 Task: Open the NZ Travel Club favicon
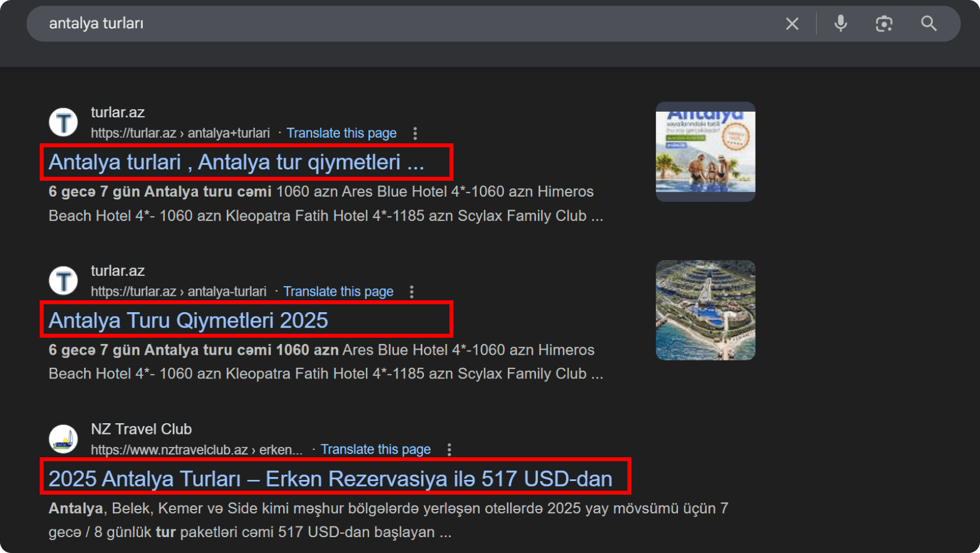63,439
